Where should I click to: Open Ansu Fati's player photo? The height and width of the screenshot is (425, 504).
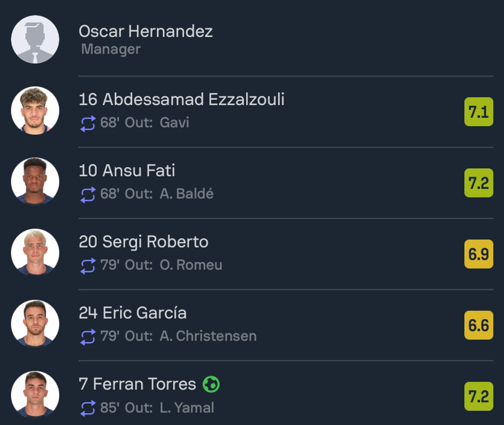[35, 182]
